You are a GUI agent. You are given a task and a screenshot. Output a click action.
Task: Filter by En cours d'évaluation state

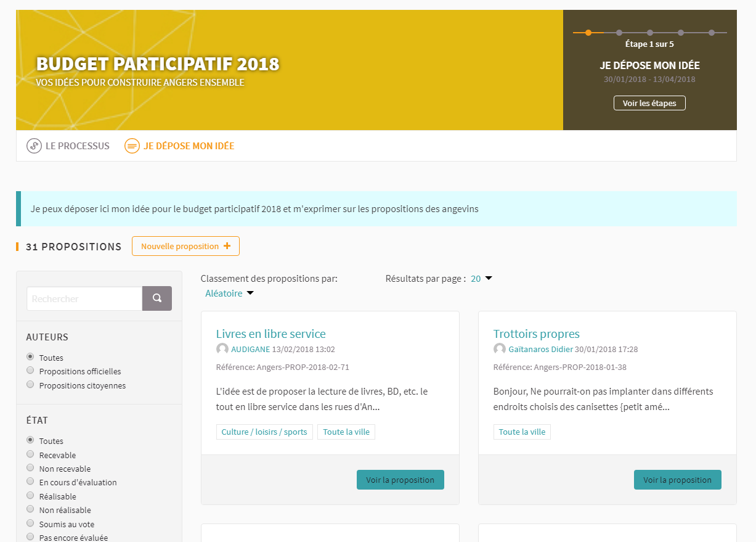pyautogui.click(x=30, y=482)
